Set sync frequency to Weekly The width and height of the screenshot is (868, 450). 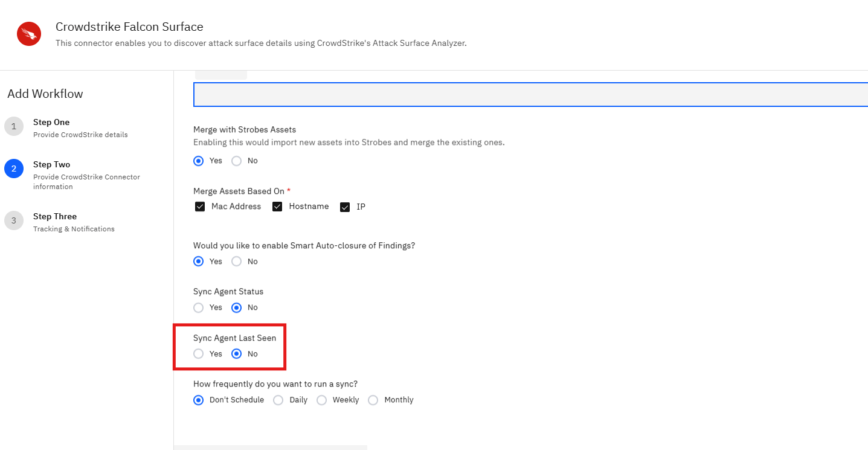[x=321, y=400]
